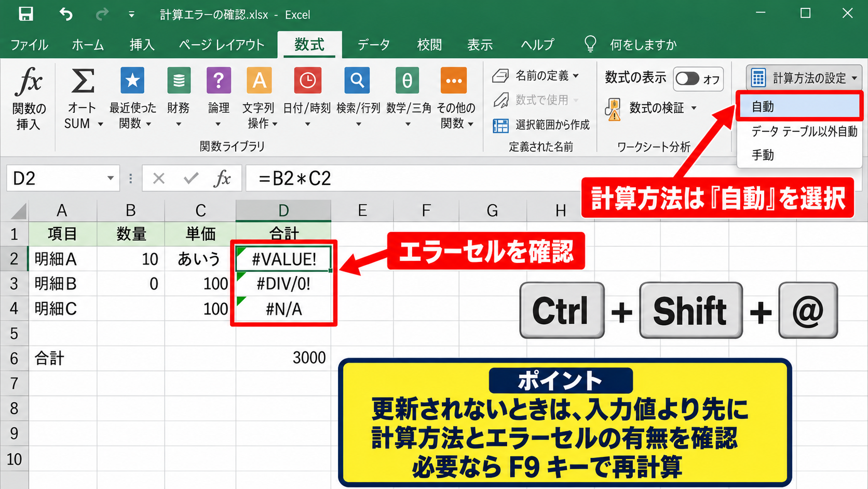Screen dimensions: 868x489
Task: Open the Name Box dropdown arrow
Action: (111, 179)
